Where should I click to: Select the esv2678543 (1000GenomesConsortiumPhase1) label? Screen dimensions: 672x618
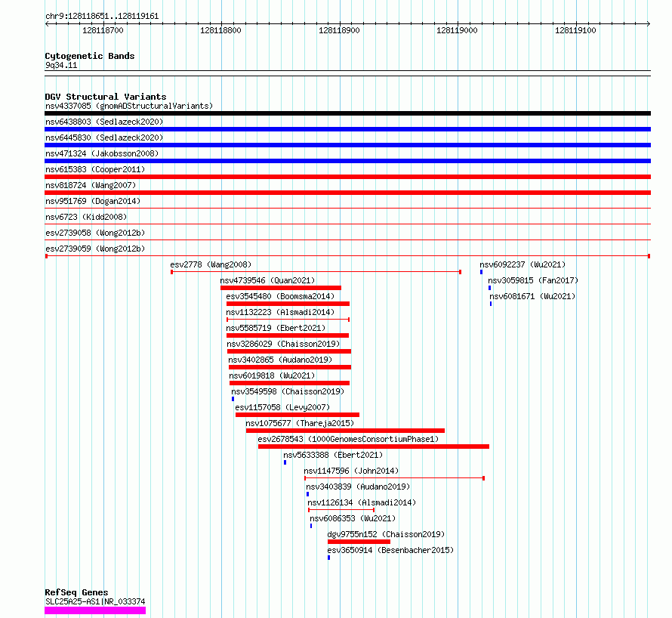point(348,439)
